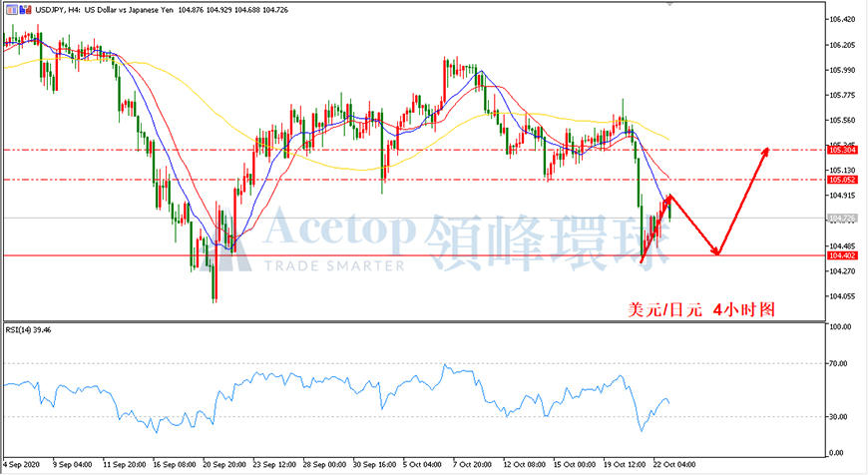Click price scale value 106.420
This screenshot has width=868, height=475.
[x=842, y=19]
